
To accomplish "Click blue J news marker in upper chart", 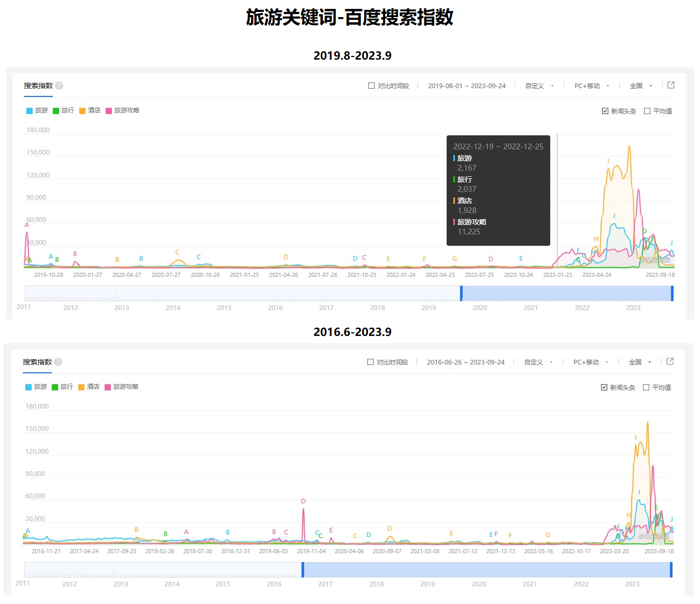I will [672, 243].
